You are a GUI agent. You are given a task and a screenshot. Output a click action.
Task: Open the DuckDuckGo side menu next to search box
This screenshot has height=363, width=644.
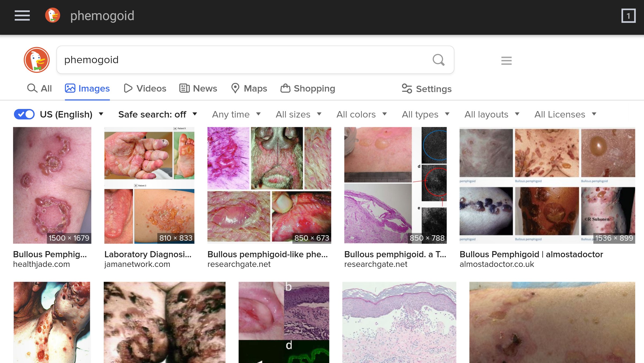point(506,61)
